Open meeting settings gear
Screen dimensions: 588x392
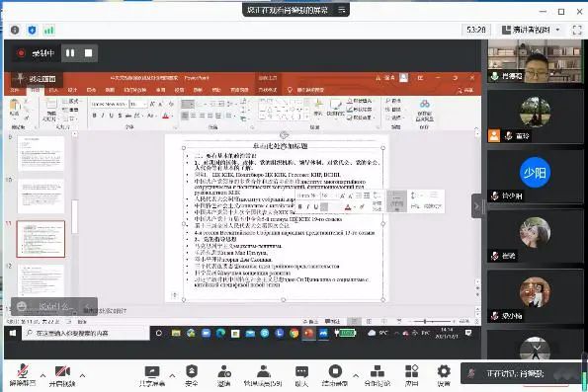coord(444,375)
